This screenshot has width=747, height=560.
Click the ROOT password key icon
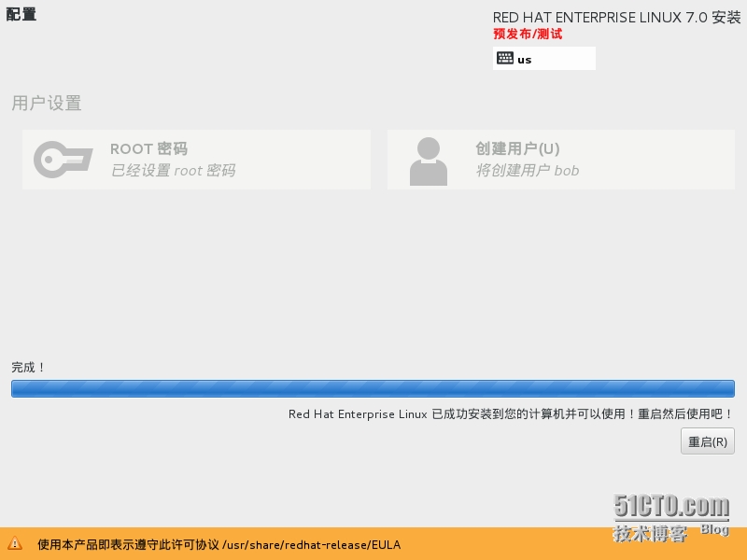(x=63, y=160)
